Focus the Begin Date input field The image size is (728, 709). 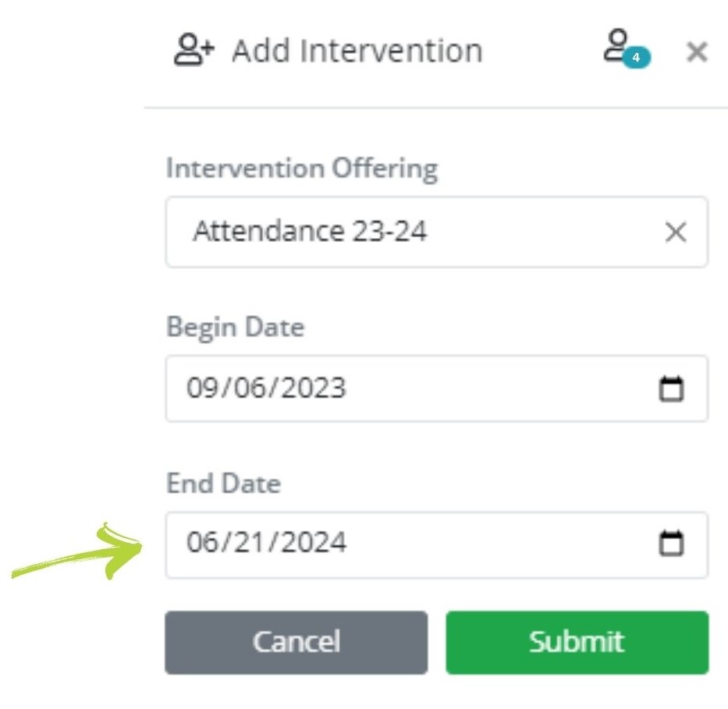point(421,388)
